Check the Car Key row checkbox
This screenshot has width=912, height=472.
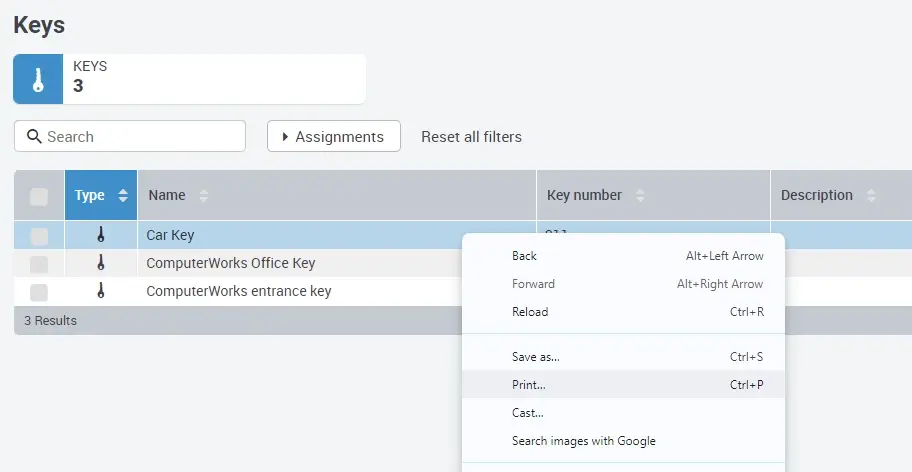click(39, 236)
